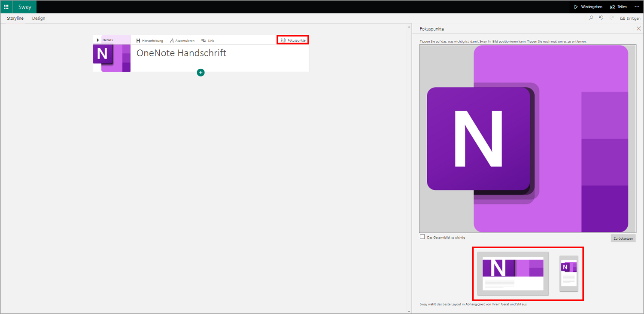Open the app launcher waffle menu
This screenshot has width=644, height=314.
point(6,7)
